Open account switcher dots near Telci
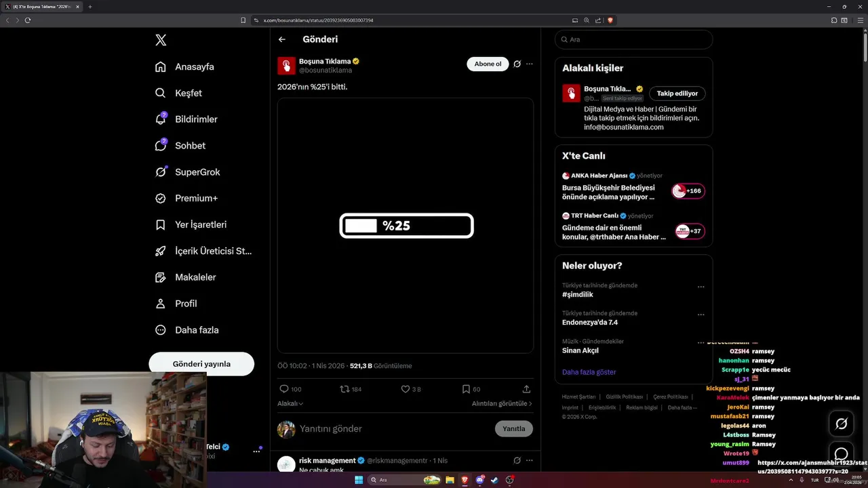The width and height of the screenshot is (868, 488). coord(257,451)
